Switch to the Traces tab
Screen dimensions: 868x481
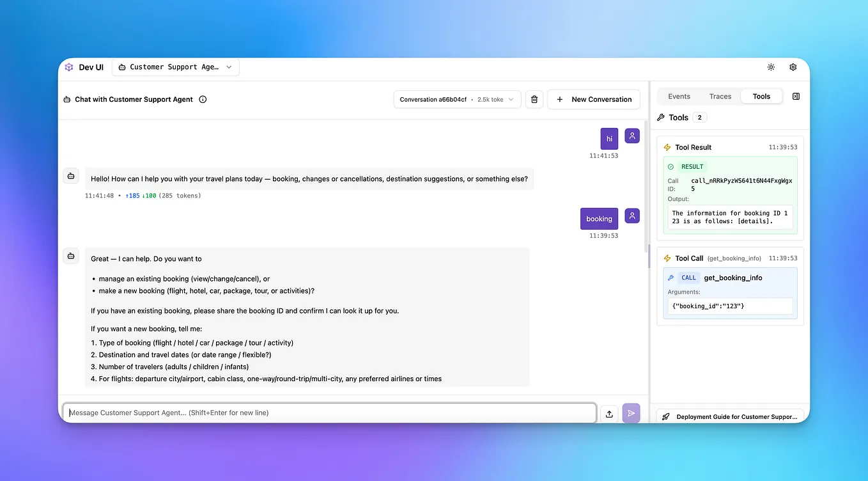[720, 96]
